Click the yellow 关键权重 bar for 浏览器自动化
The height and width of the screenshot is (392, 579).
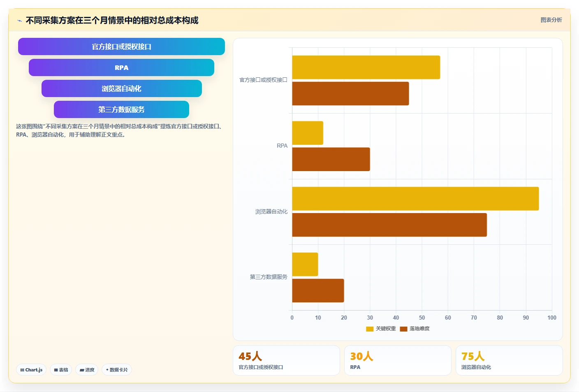click(415, 199)
